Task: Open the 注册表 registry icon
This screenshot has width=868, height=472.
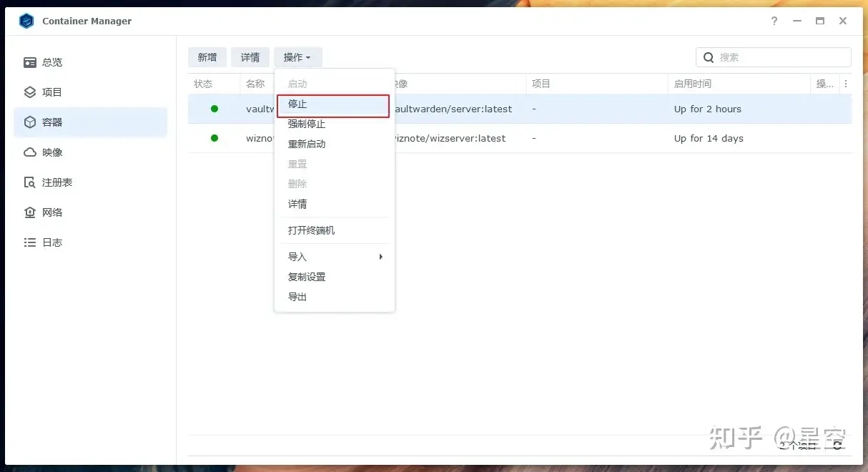Action: click(x=30, y=182)
